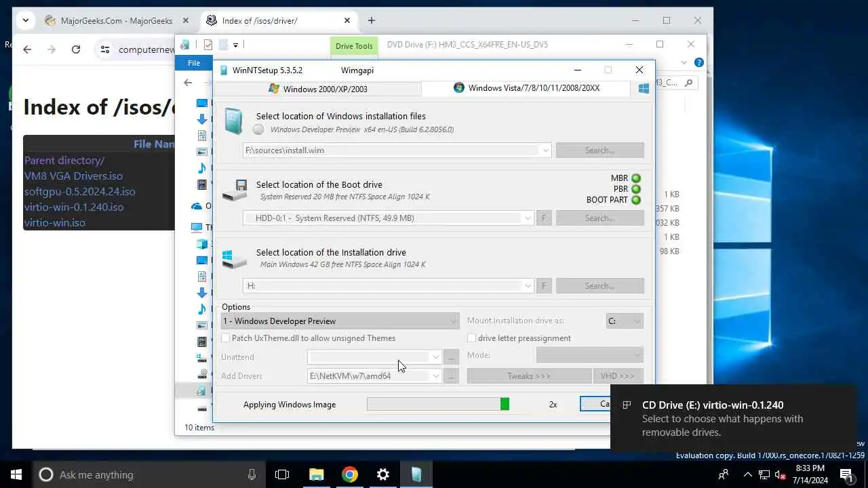
Task: Open Settings gear on the taskbar
Action: 383,474
